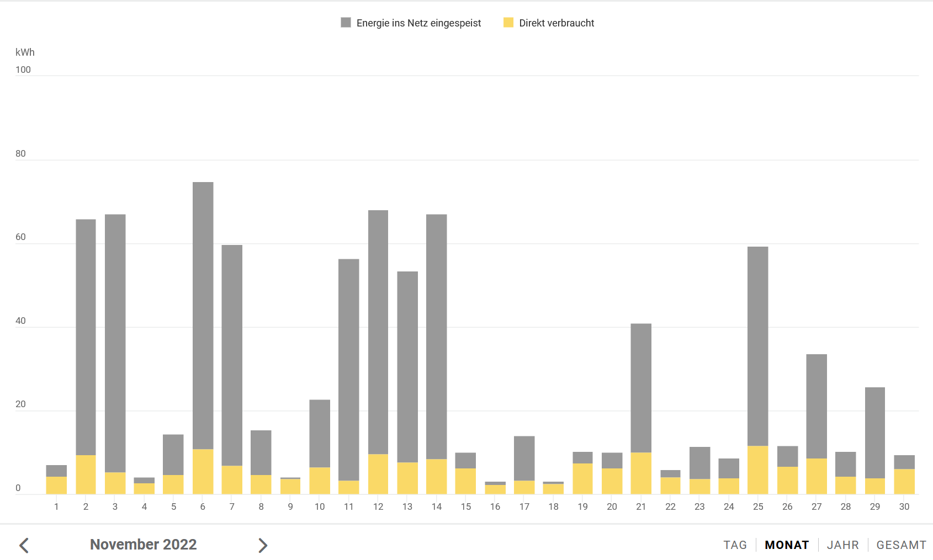This screenshot has width=933, height=560.
Task: Select the yellow bar segment for day 6
Action: (203, 472)
